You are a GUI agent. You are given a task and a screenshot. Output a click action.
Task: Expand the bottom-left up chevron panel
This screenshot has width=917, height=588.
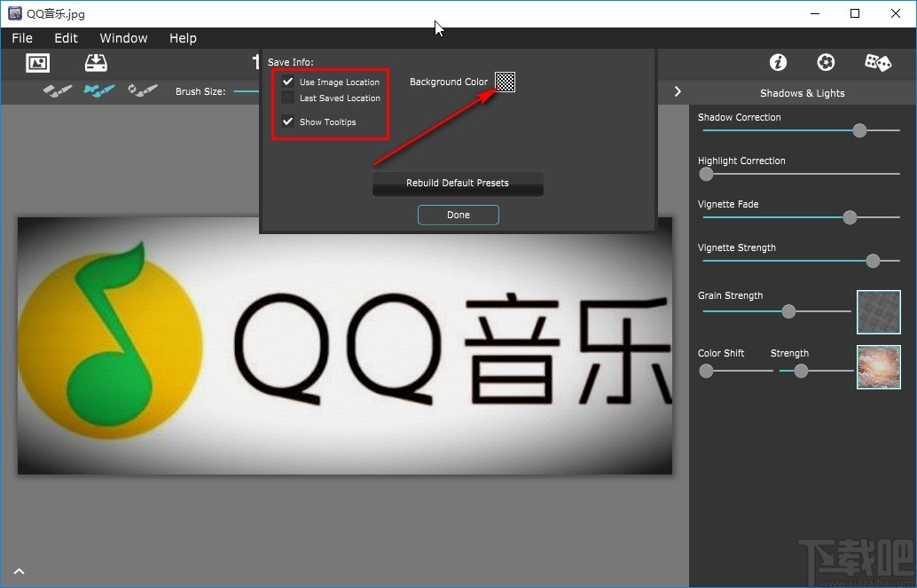coord(20,572)
